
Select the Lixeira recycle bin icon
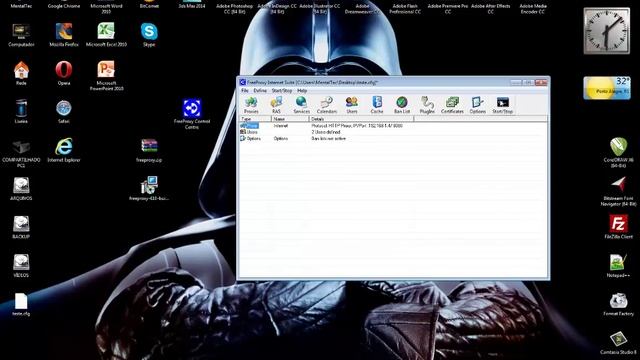pos(21,111)
